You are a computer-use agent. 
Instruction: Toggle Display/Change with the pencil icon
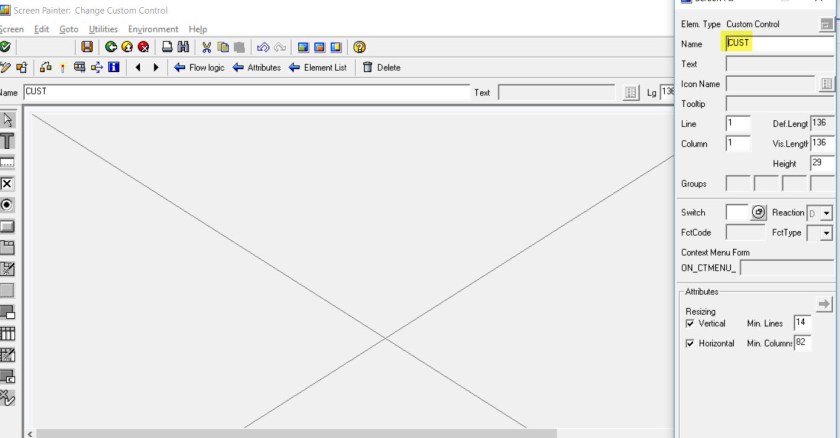point(5,67)
